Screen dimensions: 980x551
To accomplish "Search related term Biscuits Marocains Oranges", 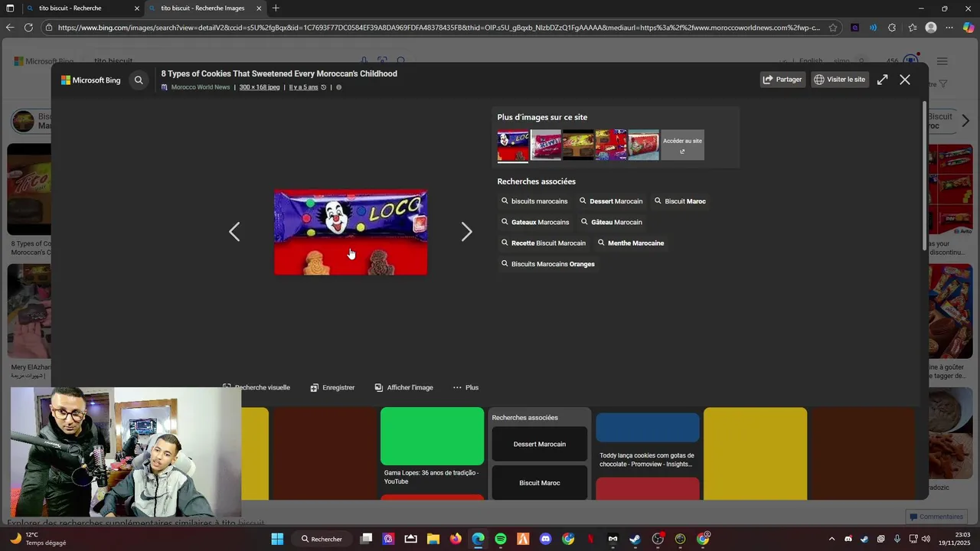I will pyautogui.click(x=547, y=264).
